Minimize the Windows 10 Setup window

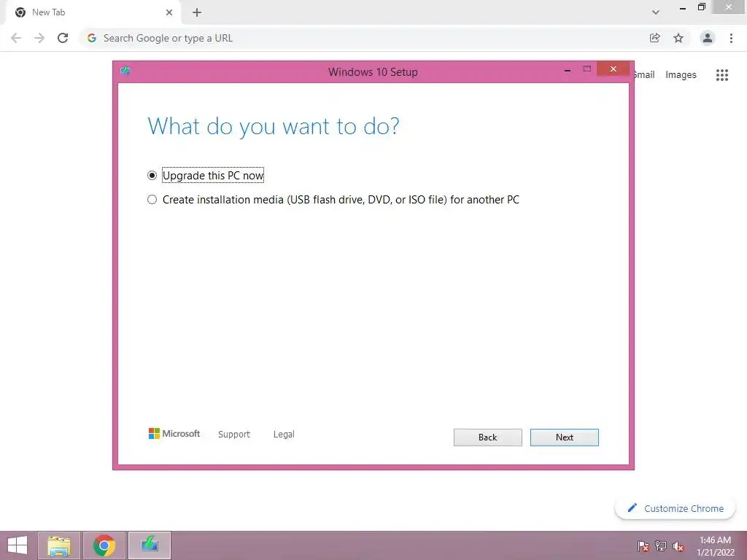click(x=568, y=71)
